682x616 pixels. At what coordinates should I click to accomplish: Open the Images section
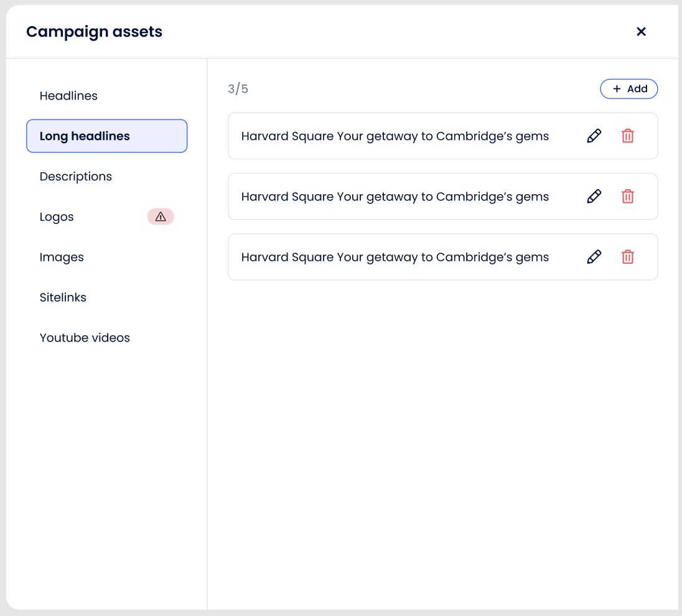coord(62,258)
